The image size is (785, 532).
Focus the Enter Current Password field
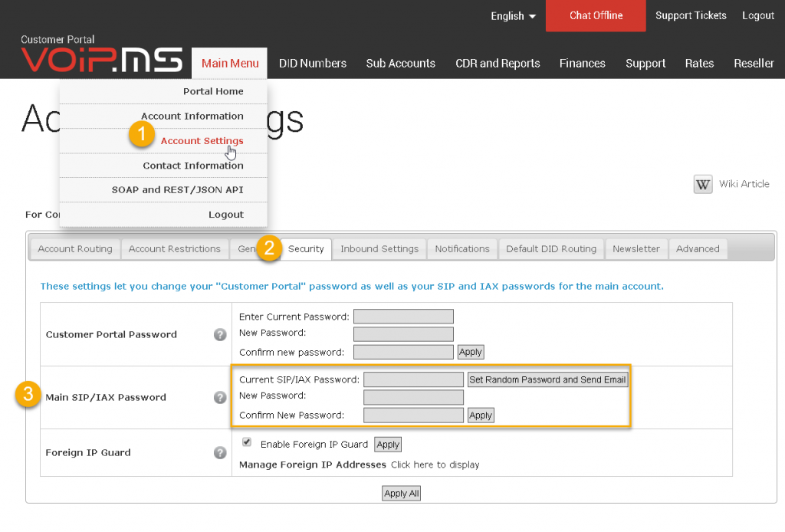pos(403,317)
